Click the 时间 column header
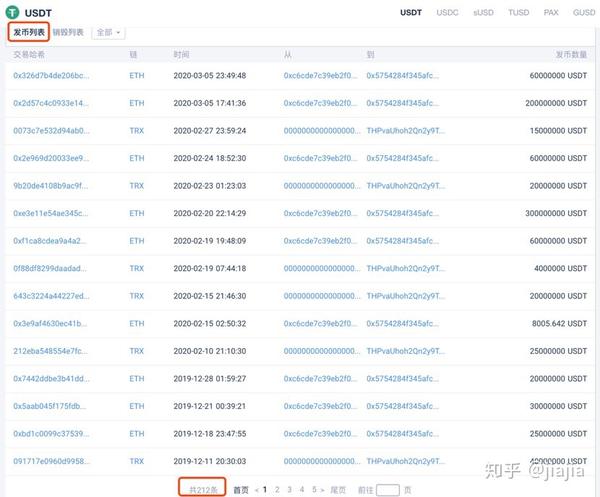Image resolution: width=600 pixels, height=497 pixels. point(181,55)
